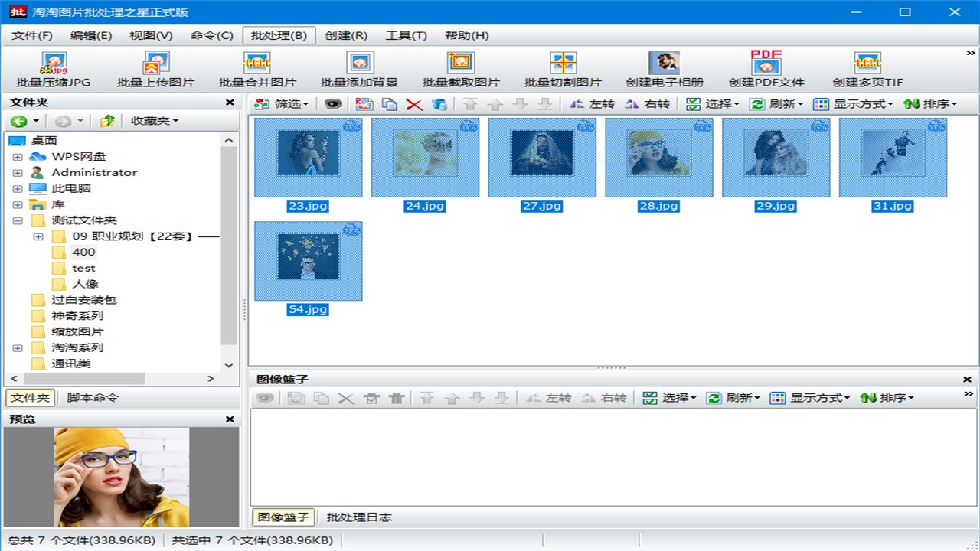980x551 pixels.
Task: Collapse the 测试文件夹 tree node
Action: [x=18, y=220]
